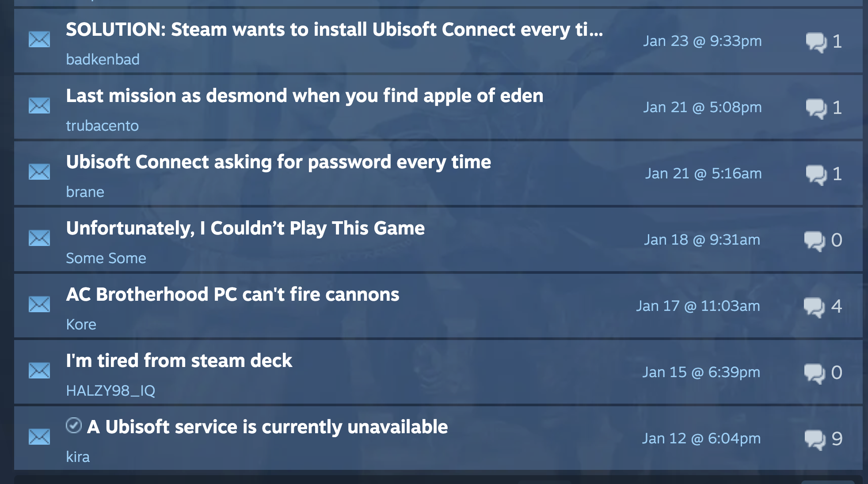Click envelope icon beside kira's thread
Screen dimensions: 868x484
click(x=39, y=437)
